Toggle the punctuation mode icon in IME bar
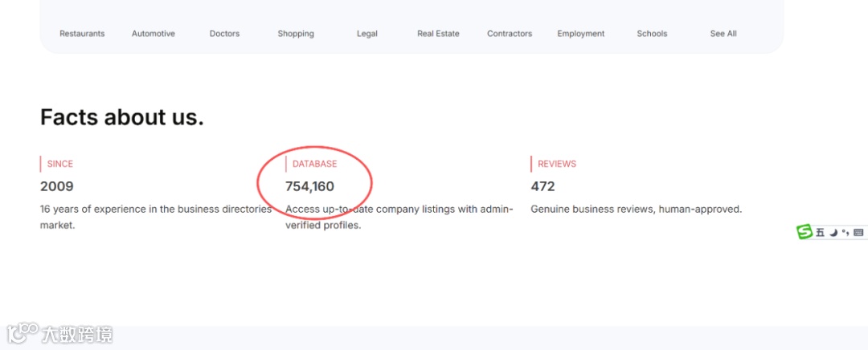868x350 pixels. pos(845,233)
